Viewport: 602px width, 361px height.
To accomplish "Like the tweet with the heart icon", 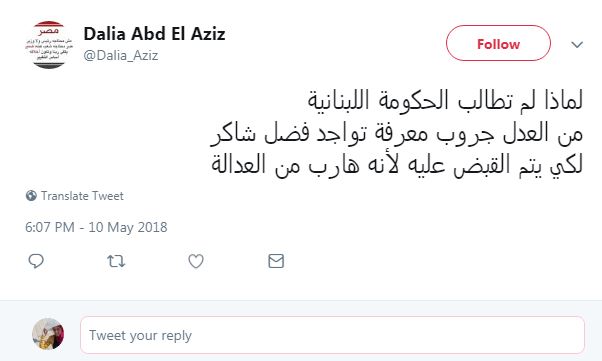I will [x=196, y=261].
